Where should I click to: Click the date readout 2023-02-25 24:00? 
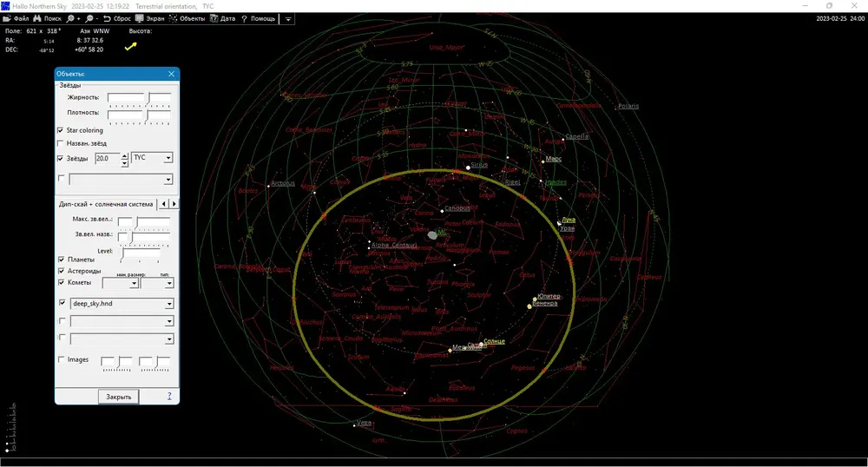click(x=840, y=18)
